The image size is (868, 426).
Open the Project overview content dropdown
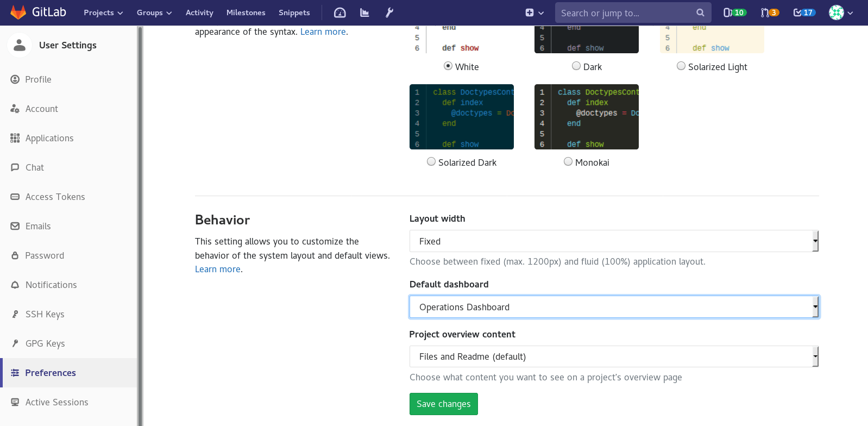tap(613, 357)
